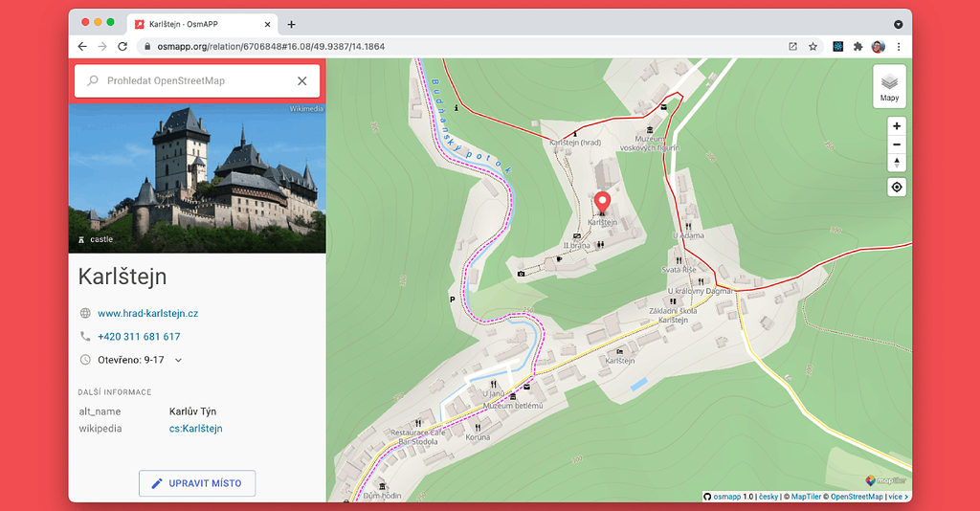Open the Chrome three-dot menu
The height and width of the screenshot is (511, 980).
[x=898, y=46]
